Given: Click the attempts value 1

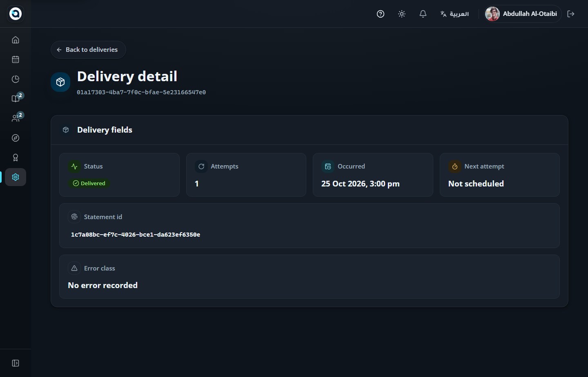Looking at the screenshot, I should pos(197,184).
